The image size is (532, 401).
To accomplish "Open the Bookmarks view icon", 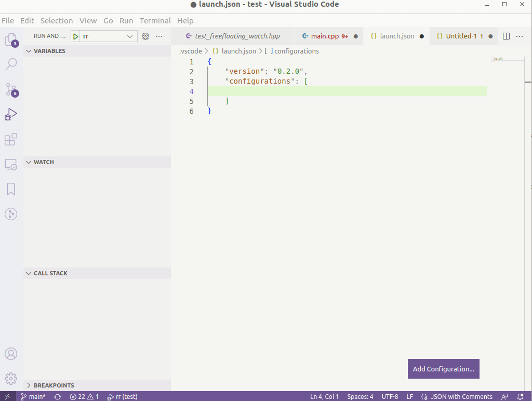I will pyautogui.click(x=11, y=189).
